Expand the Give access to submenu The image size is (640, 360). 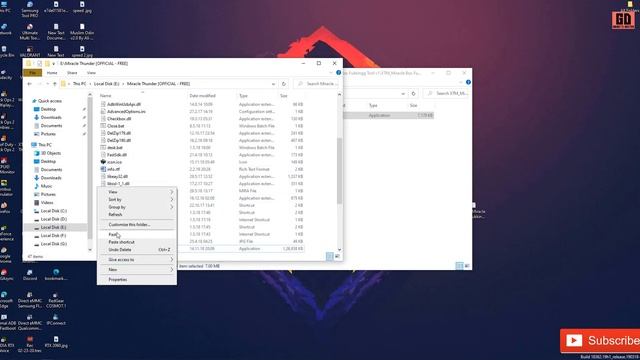click(137, 260)
